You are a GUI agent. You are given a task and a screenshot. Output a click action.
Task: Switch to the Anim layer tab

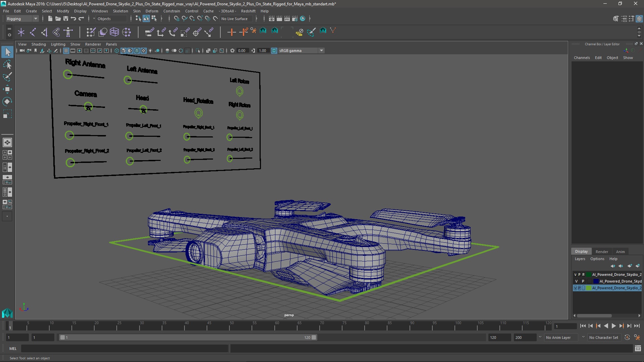[x=620, y=252]
